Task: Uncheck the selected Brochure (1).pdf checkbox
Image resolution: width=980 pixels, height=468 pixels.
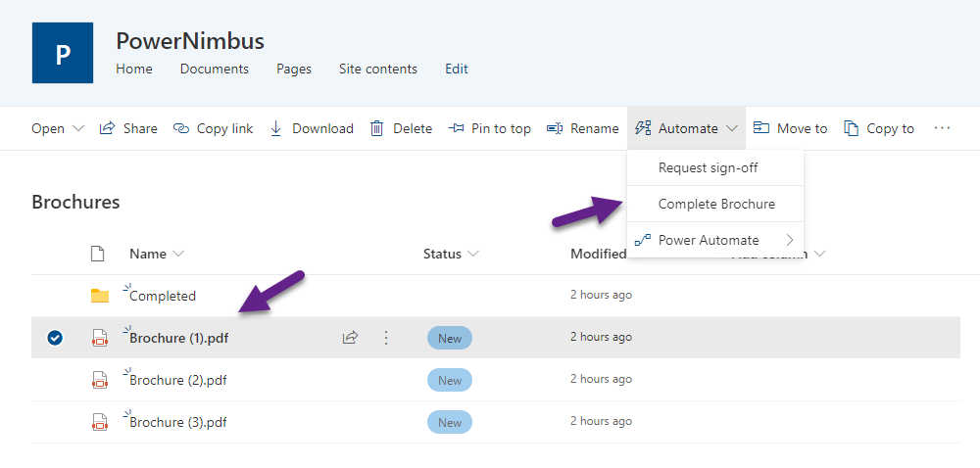Action: click(x=55, y=338)
